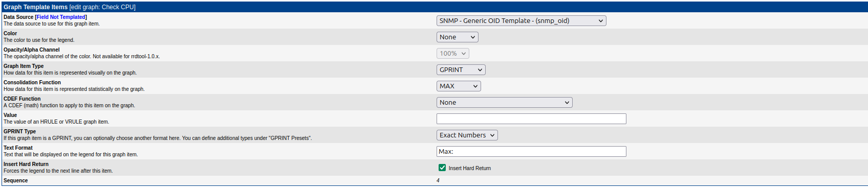Toggle the Insert Hard Return checkbox
This screenshot has width=868, height=189.
tap(442, 168)
